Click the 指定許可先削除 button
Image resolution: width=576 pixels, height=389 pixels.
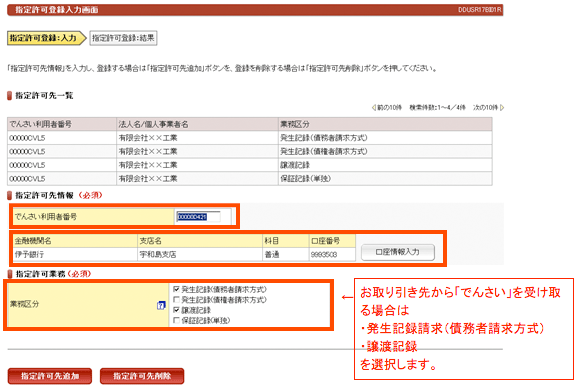pos(142,376)
